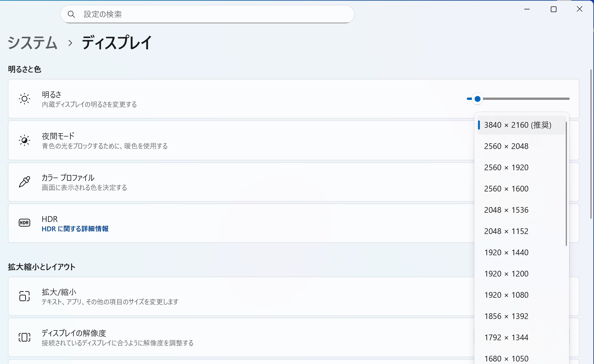Choose 1920 × 1200 from list
Viewport: 594px width, 364px height.
[521, 274]
